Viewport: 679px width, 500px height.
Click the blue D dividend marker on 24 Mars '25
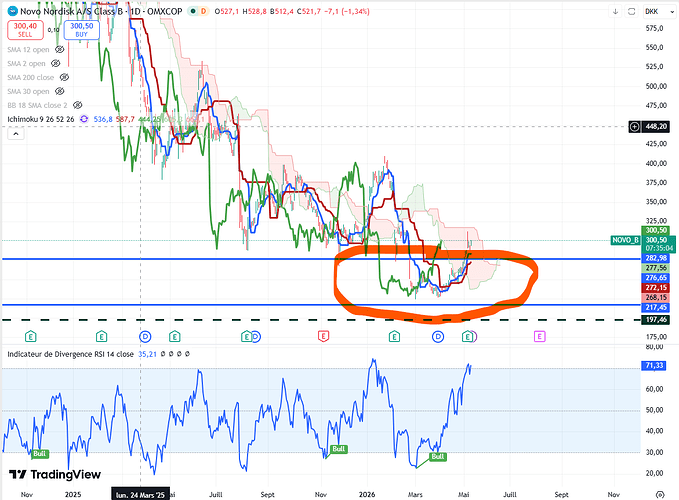point(145,336)
